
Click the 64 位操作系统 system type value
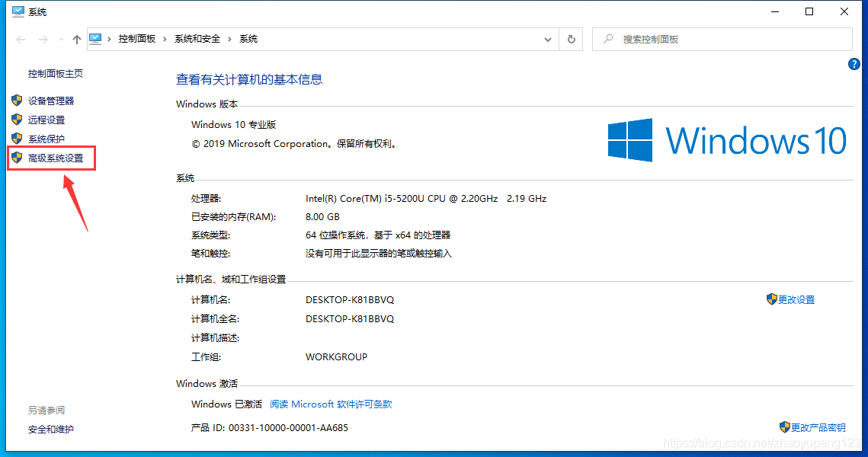tap(378, 235)
